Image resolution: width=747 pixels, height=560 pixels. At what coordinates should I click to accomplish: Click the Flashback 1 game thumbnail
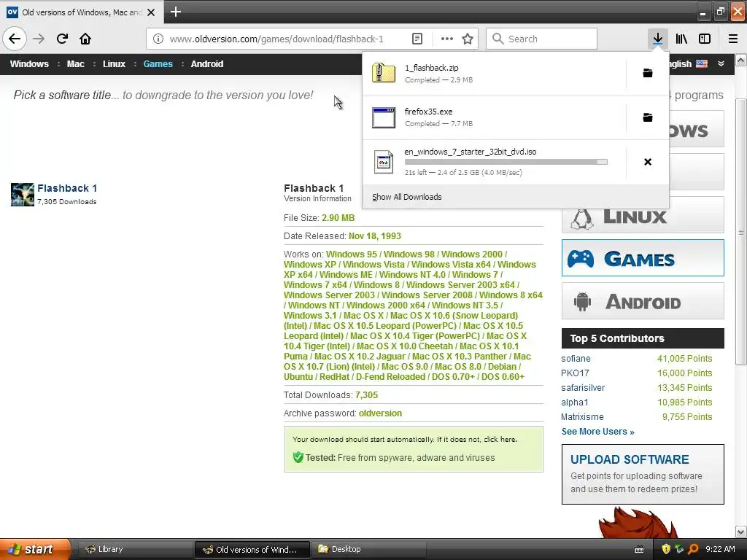[x=23, y=194]
